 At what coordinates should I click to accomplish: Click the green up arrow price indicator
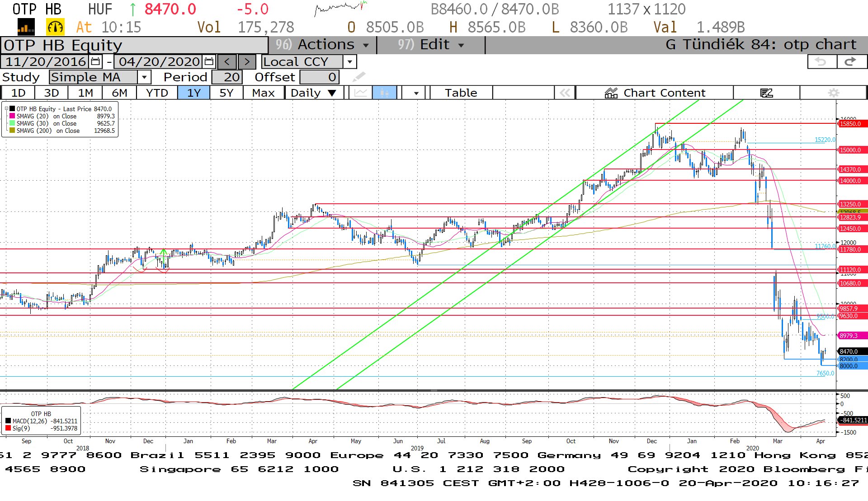(x=132, y=9)
